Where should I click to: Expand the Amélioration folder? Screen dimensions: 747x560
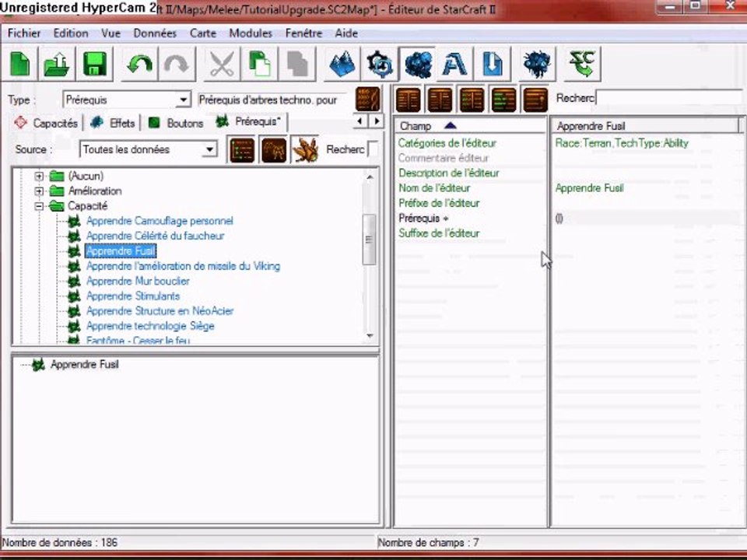pyautogui.click(x=39, y=191)
